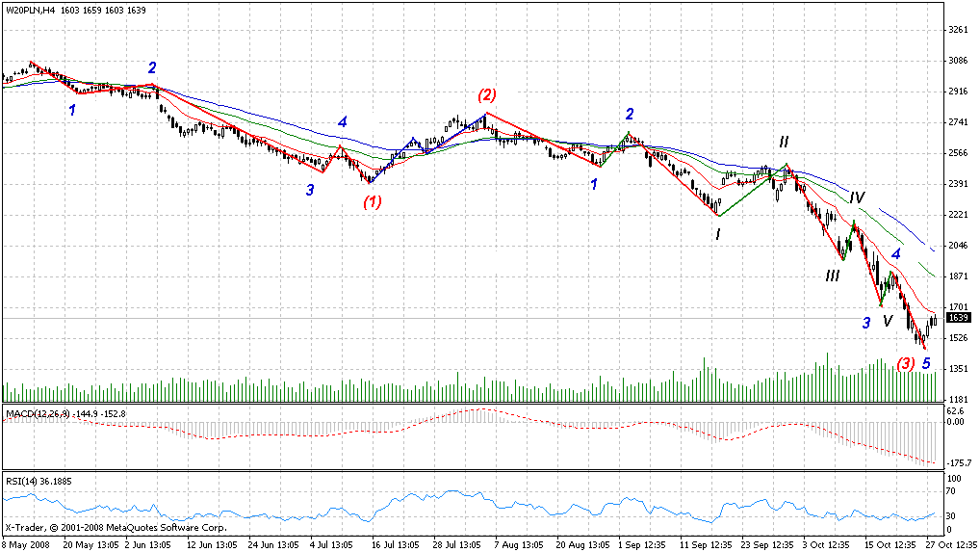
Task: Click the 24 Jun 13:05 time label
Action: tap(275, 544)
